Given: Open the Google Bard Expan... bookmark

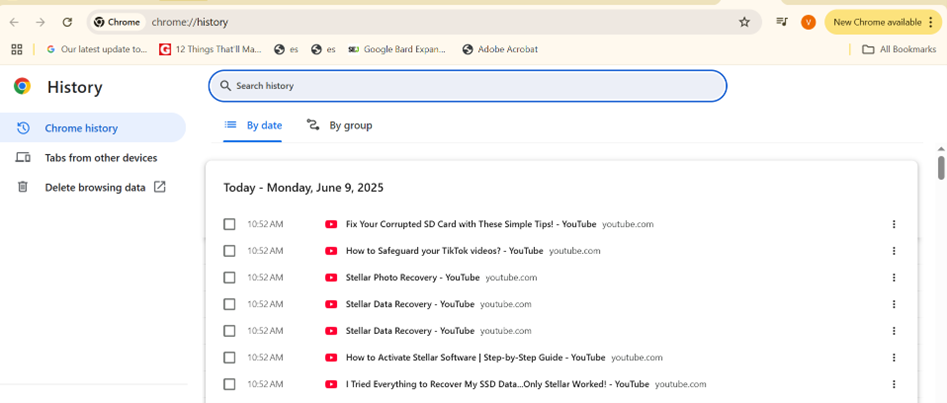Looking at the screenshot, I should [397, 50].
